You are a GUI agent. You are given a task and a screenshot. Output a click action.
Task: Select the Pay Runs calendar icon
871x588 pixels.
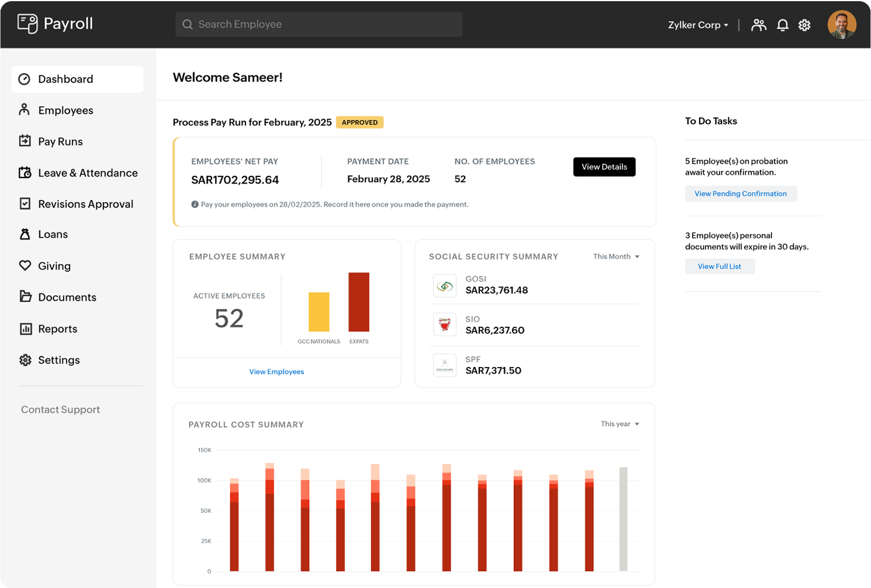(25, 141)
